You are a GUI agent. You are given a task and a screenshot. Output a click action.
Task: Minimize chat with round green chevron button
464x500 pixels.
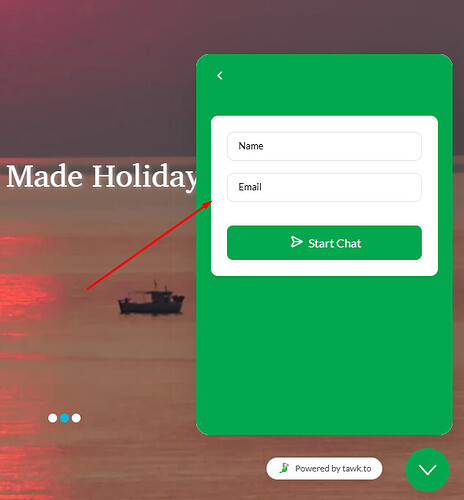coord(428,470)
